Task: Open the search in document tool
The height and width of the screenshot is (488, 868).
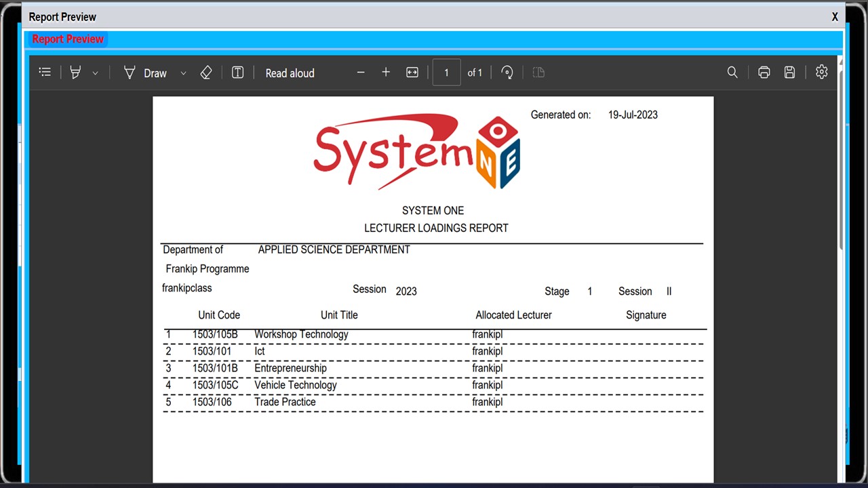Action: 732,73
